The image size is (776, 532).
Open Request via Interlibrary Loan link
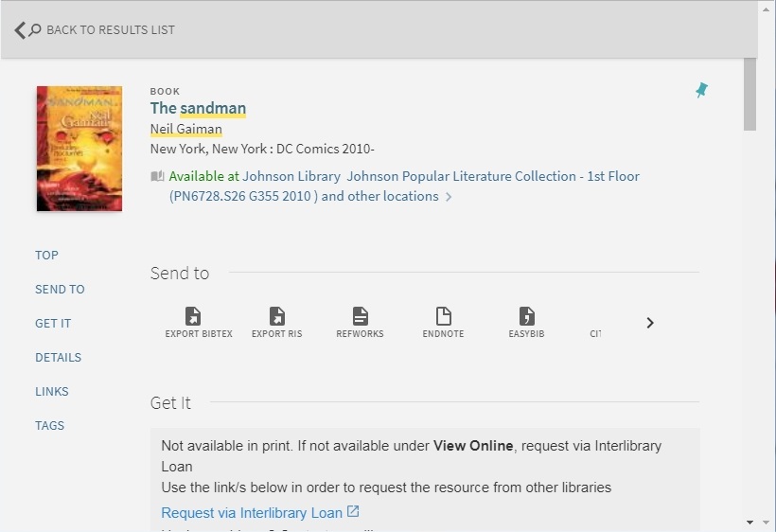252,513
